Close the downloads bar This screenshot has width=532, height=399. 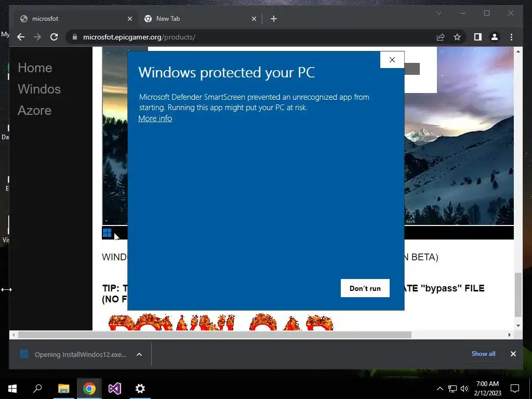[x=513, y=354]
